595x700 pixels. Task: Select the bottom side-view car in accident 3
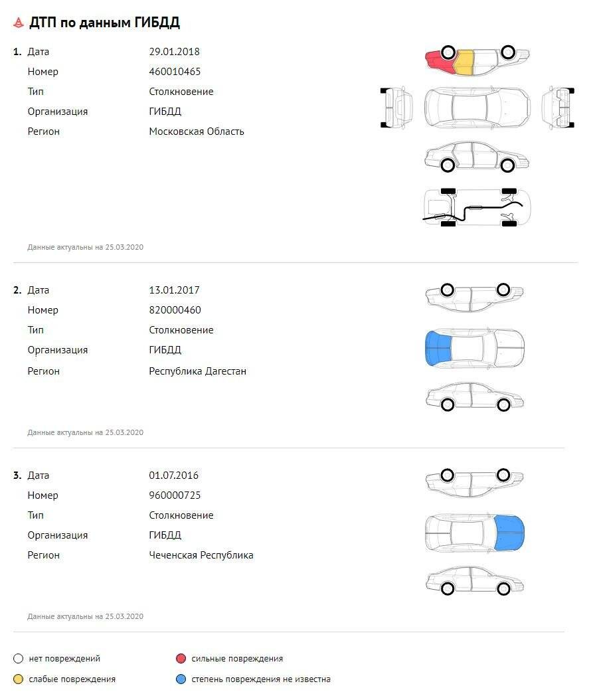tap(474, 581)
